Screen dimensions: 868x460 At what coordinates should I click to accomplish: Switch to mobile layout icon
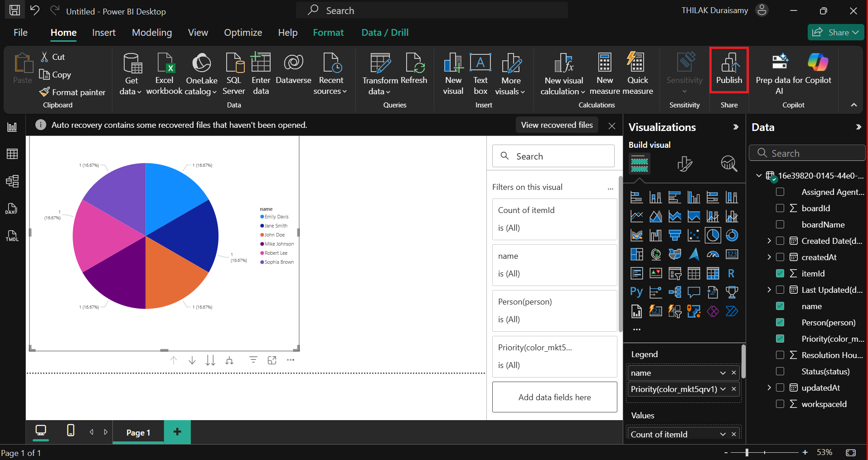(x=71, y=430)
